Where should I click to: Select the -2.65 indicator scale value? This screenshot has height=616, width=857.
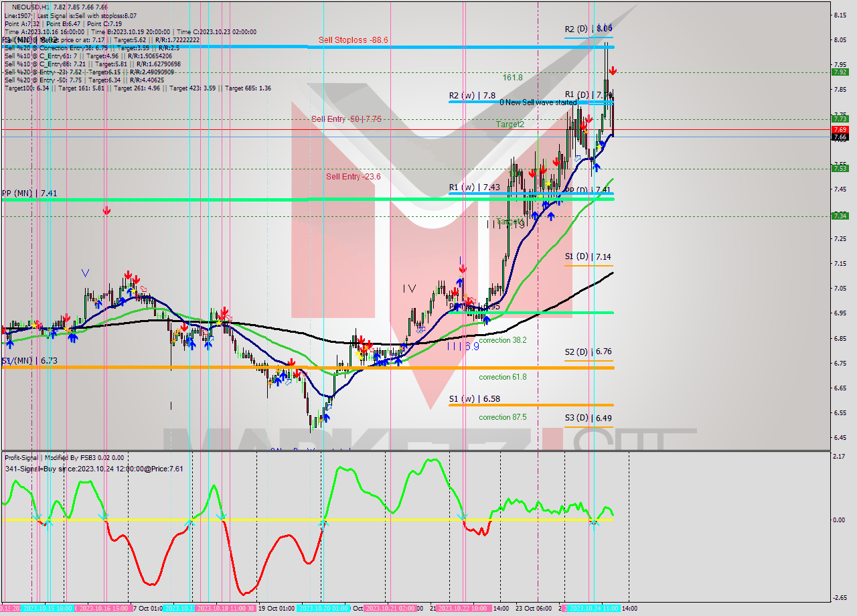tap(838, 598)
